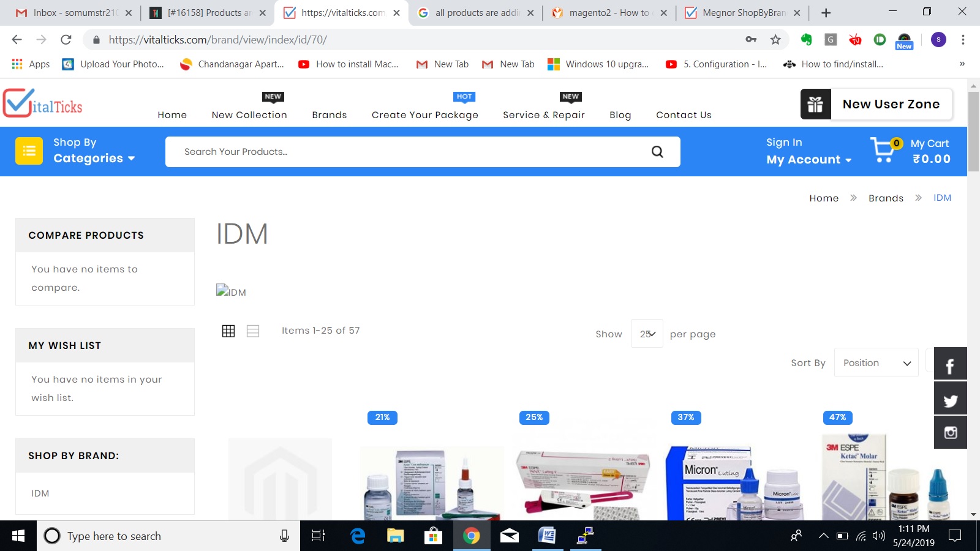
Task: Open the Instagram social icon
Action: 950,433
